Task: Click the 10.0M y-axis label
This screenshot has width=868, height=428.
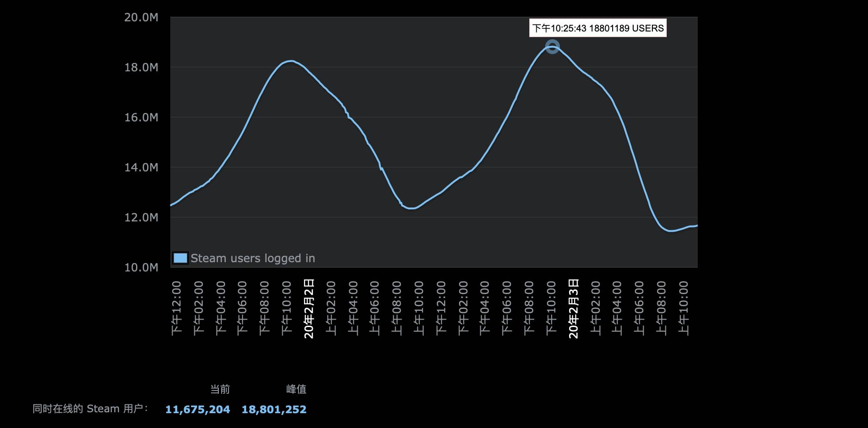Action: point(141,268)
